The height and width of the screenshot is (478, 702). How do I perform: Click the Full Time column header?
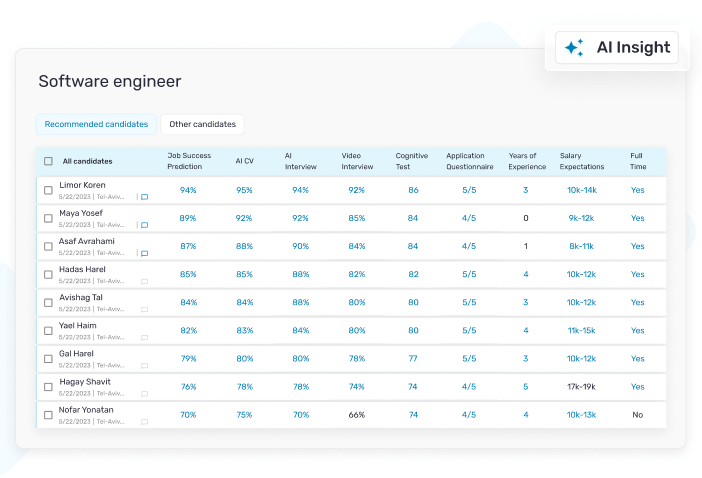(x=638, y=161)
